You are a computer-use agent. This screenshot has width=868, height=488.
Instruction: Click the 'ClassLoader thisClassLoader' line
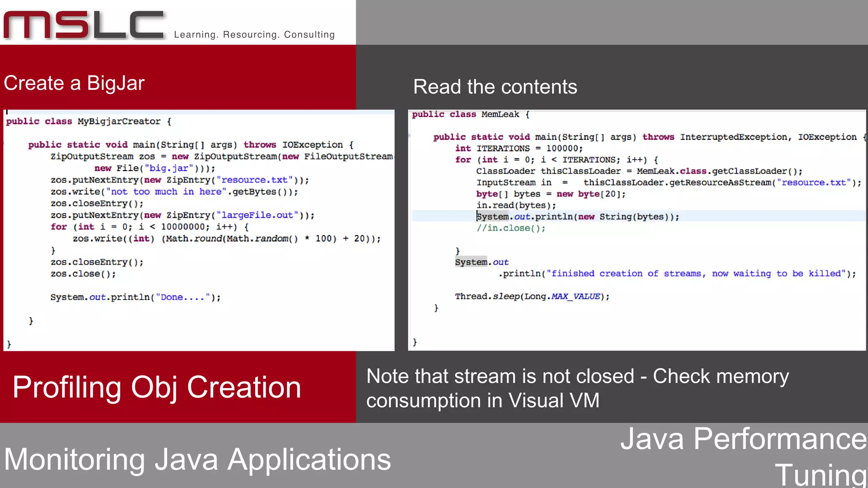point(639,172)
